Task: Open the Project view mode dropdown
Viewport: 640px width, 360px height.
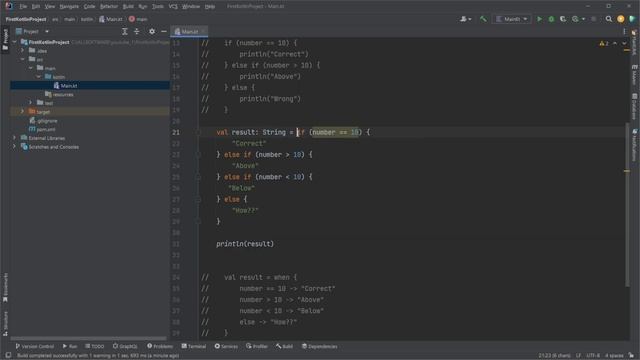Action: pos(47,31)
